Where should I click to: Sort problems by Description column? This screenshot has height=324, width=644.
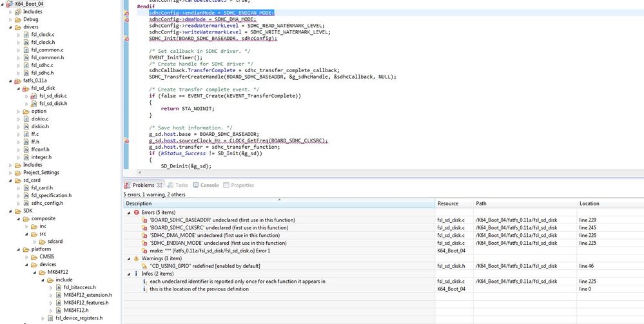279,204
